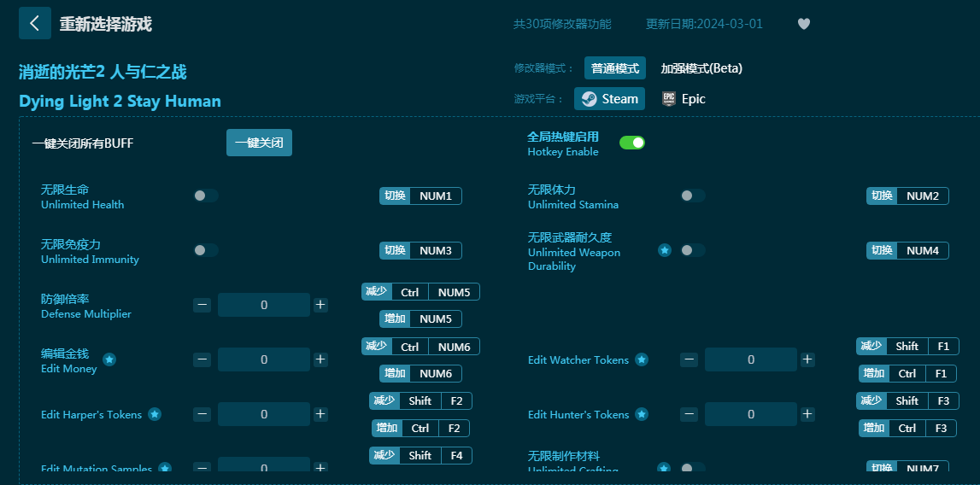Screen dimensions: 980x485
Task: Click star icon next to Edit Money
Action: 109,359
